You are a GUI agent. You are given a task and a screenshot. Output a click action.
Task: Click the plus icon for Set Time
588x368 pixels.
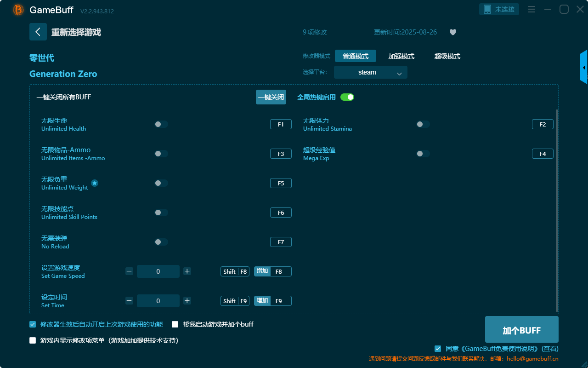coord(187,301)
